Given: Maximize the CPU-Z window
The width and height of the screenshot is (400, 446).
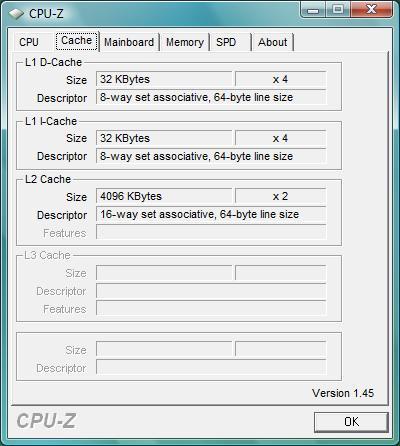Looking at the screenshot, I should [338, 10].
